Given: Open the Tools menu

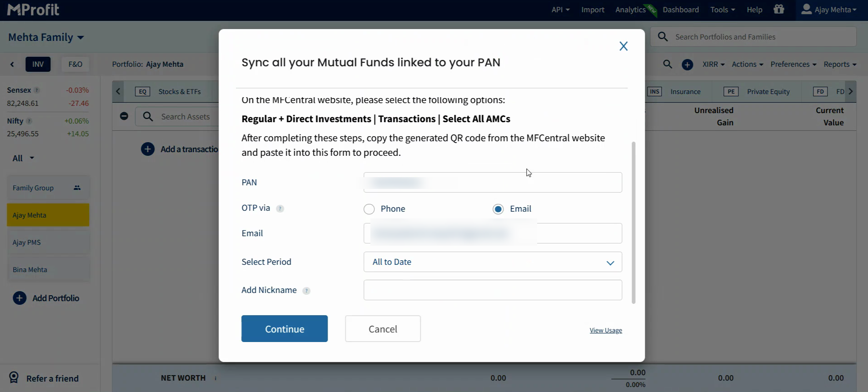Looking at the screenshot, I should point(722,10).
